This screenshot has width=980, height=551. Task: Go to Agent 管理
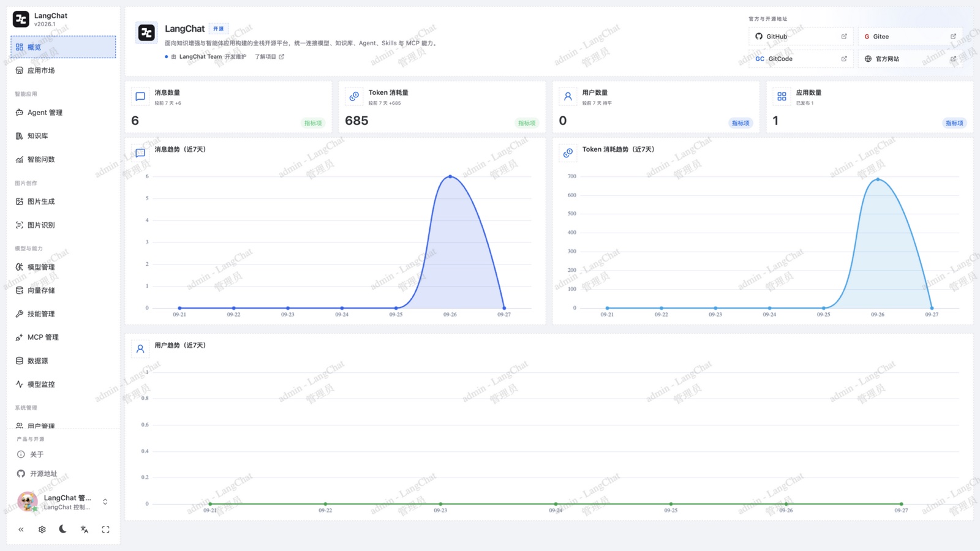(x=63, y=113)
